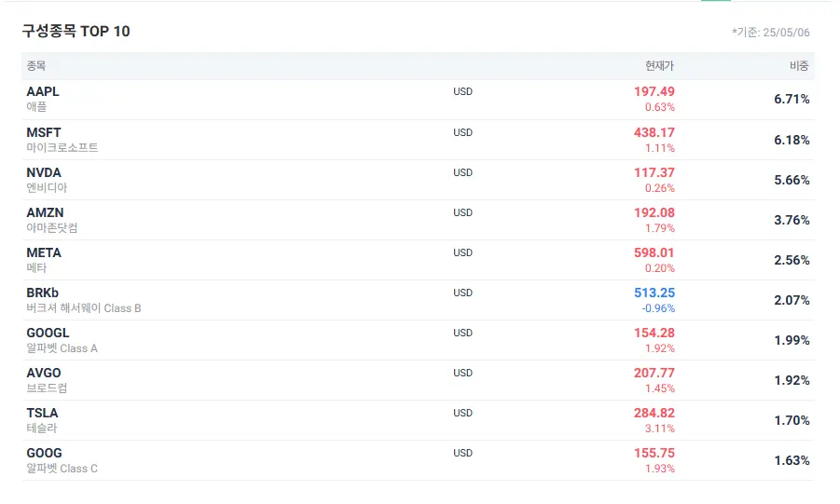Viewport: 840px width, 504px height.
Task: Click the company name 아마존닷컴
Action: click(52, 227)
